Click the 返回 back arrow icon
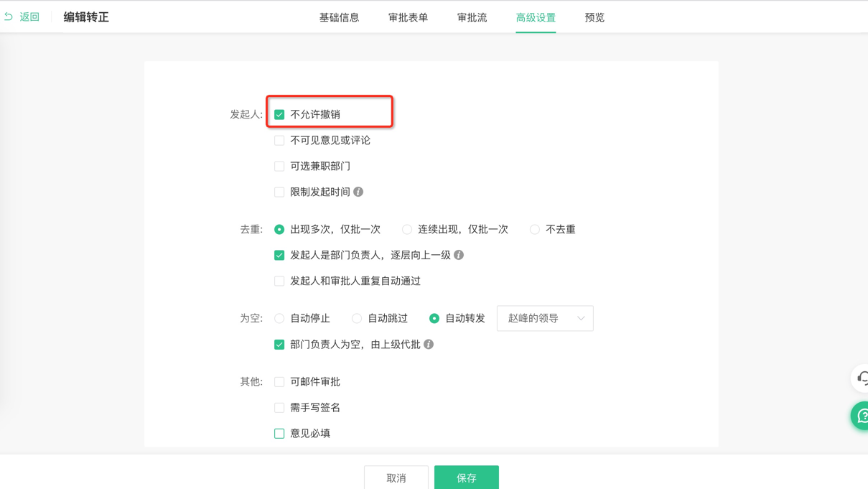This screenshot has width=868, height=489. pos(9,17)
